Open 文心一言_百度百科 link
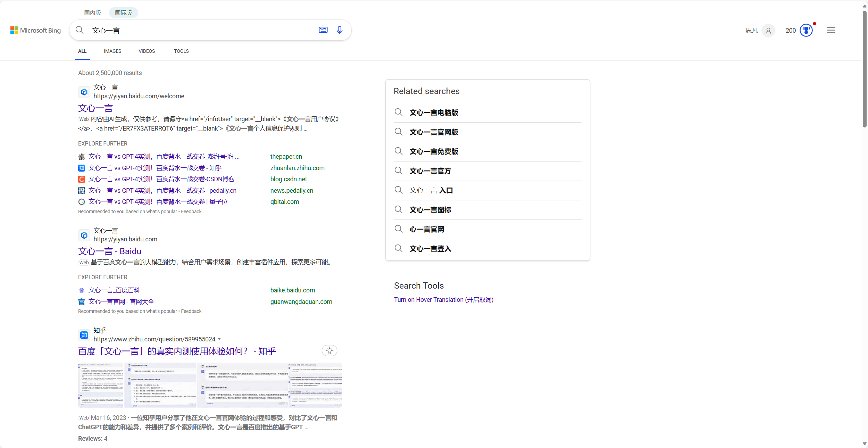868x448 pixels. 114,290
